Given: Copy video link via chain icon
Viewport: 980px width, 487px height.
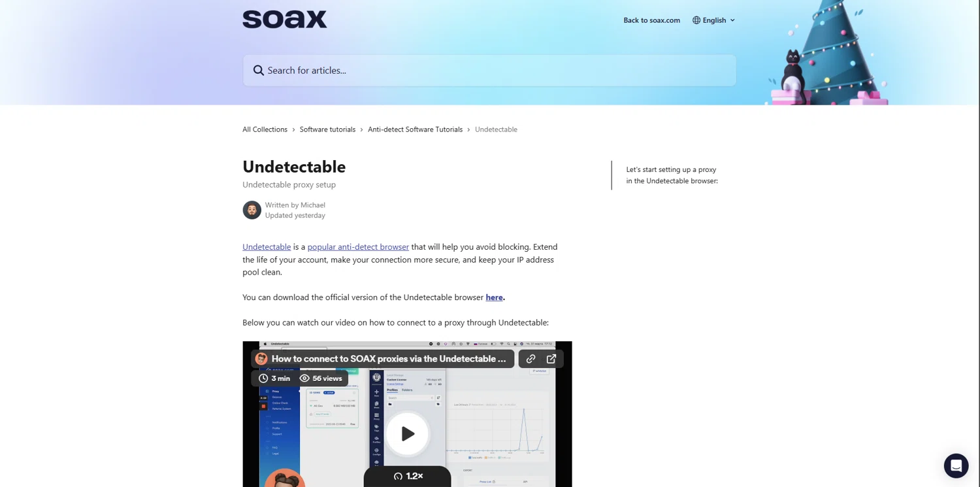Looking at the screenshot, I should [531, 359].
